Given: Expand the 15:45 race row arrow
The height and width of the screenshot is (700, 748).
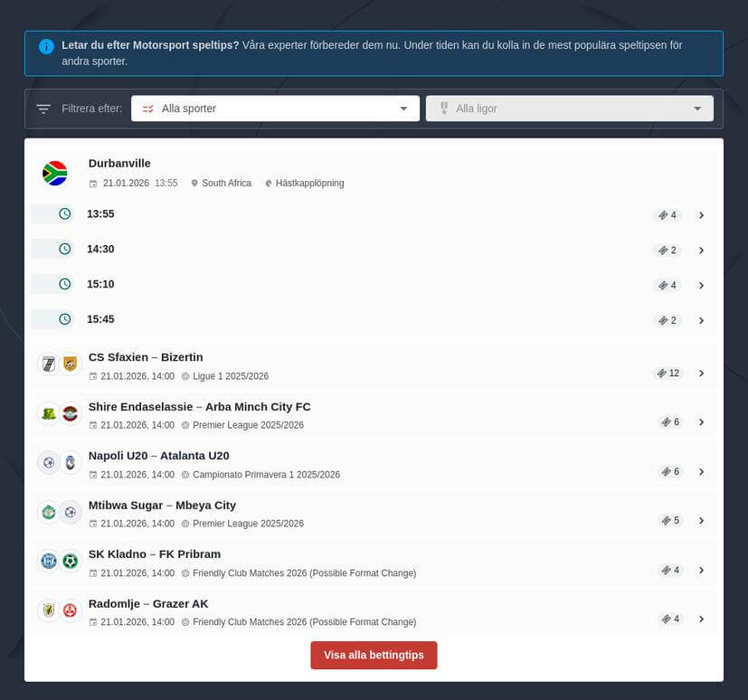Looking at the screenshot, I should pos(701,321).
